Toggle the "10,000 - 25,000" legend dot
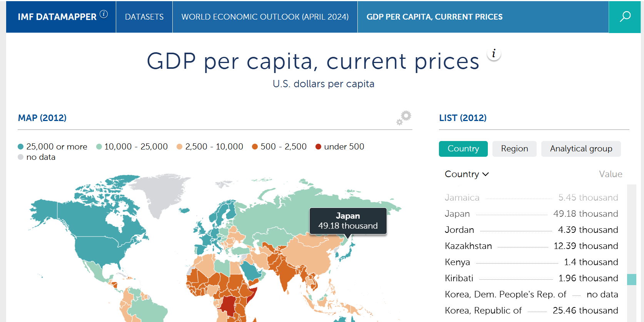644x322 pixels. tap(99, 147)
